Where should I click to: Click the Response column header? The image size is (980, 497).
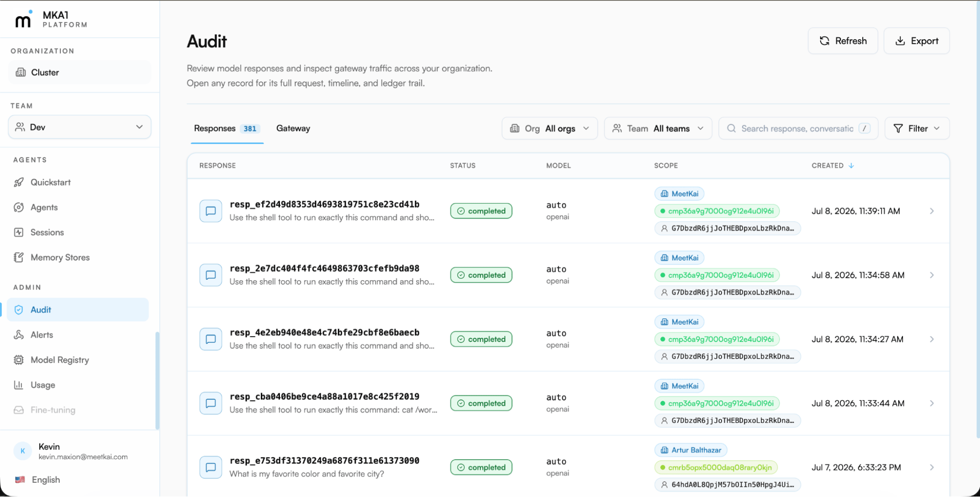[218, 166]
